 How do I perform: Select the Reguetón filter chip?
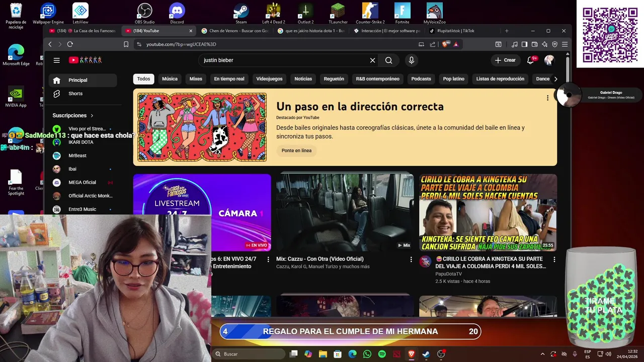(x=334, y=79)
